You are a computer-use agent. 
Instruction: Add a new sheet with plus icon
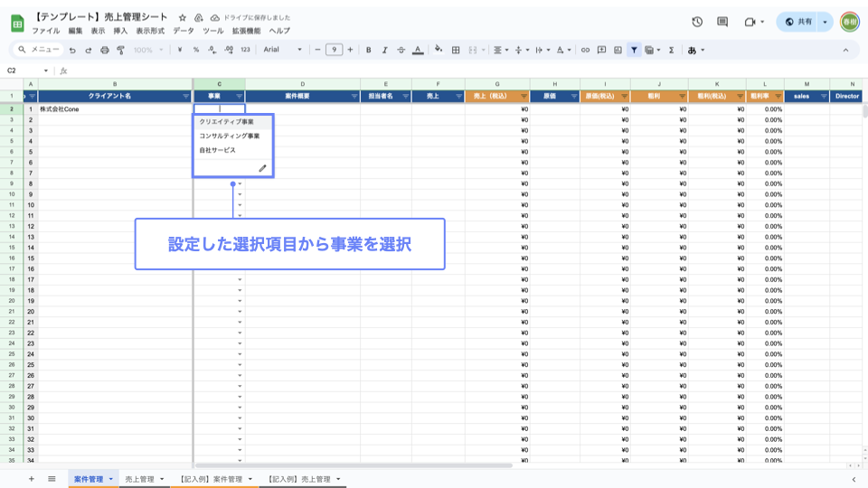(32, 479)
